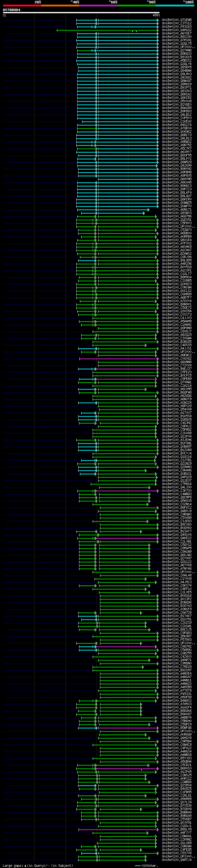Select label UniRef100_Q2YHN6
This screenshot has width=197, height=868.
click(177, 50)
